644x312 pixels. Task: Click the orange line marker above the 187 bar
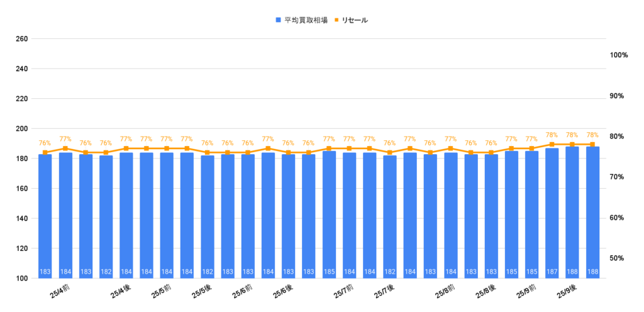(552, 145)
